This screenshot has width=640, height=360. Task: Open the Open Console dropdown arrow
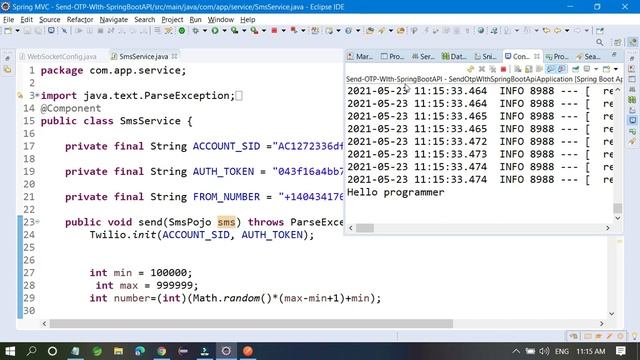(616, 69)
